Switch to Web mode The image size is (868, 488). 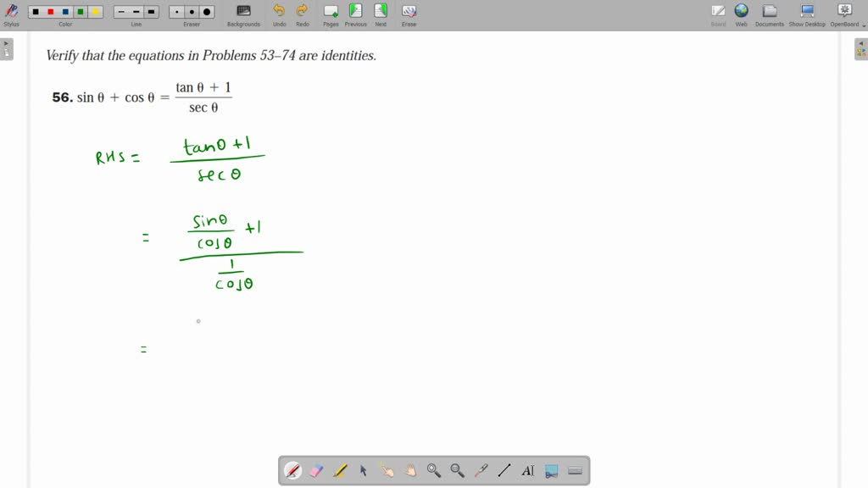pos(741,12)
